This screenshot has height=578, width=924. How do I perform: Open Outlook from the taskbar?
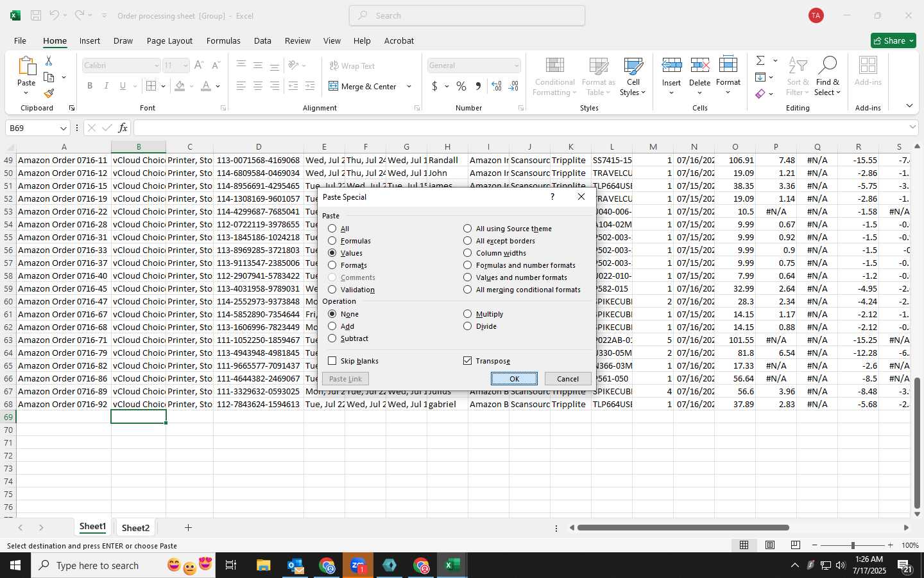click(295, 565)
